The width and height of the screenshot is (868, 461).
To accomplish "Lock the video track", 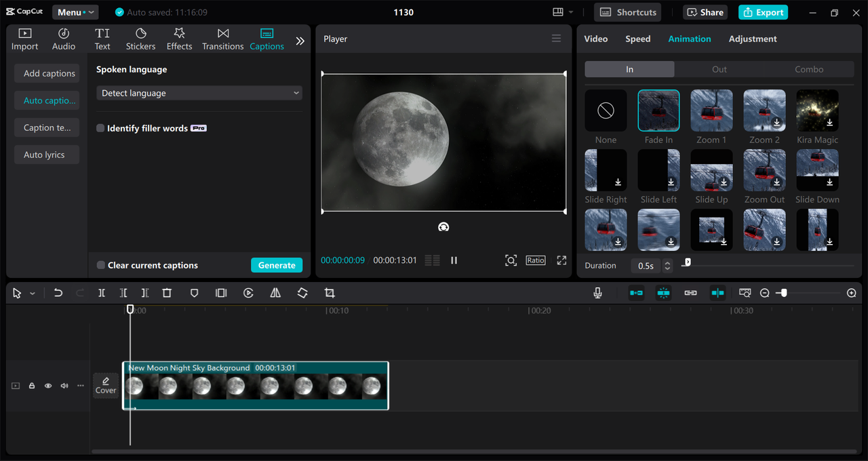I will (32, 386).
